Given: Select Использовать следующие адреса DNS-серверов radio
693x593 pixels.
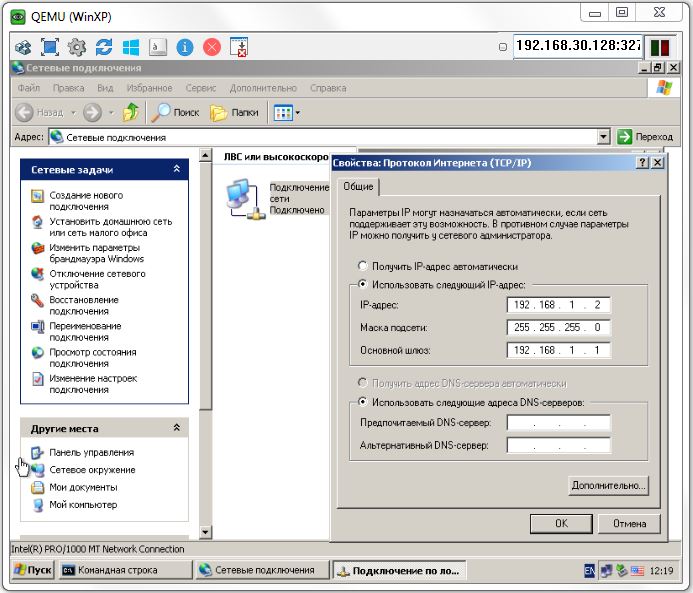Looking at the screenshot, I should pos(363,402).
